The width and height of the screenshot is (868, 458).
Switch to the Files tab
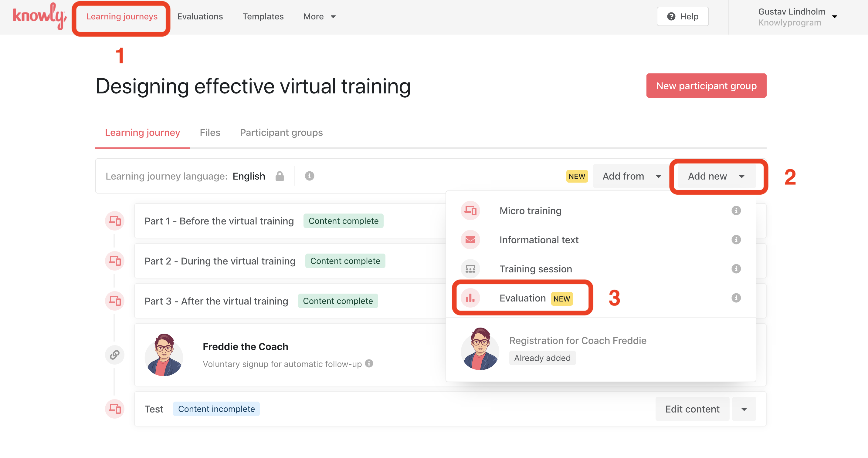pyautogui.click(x=210, y=133)
